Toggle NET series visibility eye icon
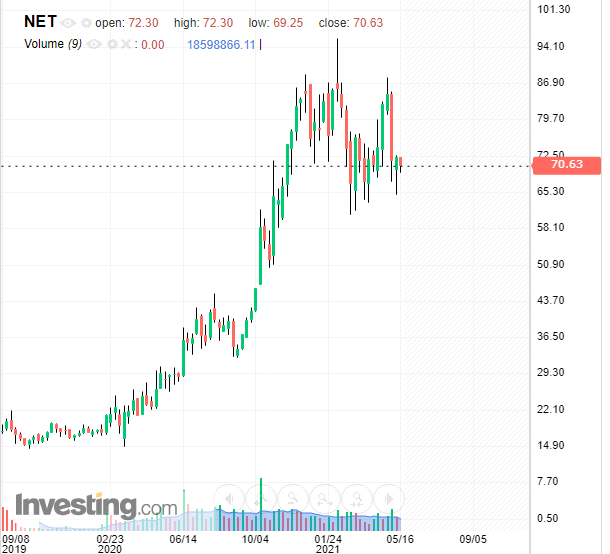The image size is (610, 554). click(x=68, y=22)
